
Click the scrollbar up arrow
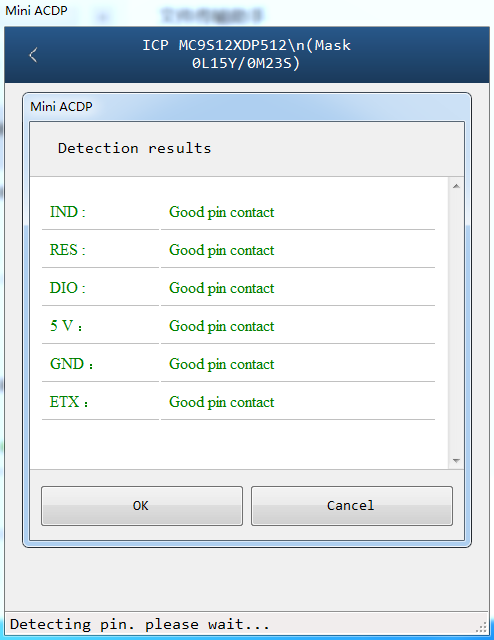click(x=456, y=187)
